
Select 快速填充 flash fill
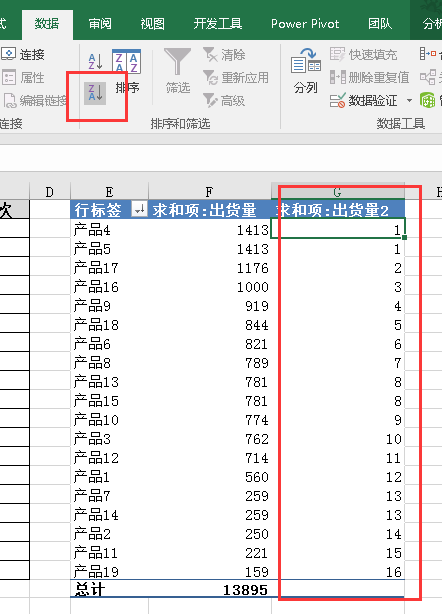pyautogui.click(x=363, y=55)
